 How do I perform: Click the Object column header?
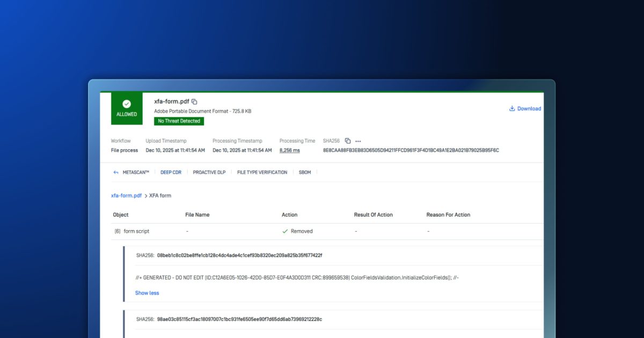click(x=121, y=215)
